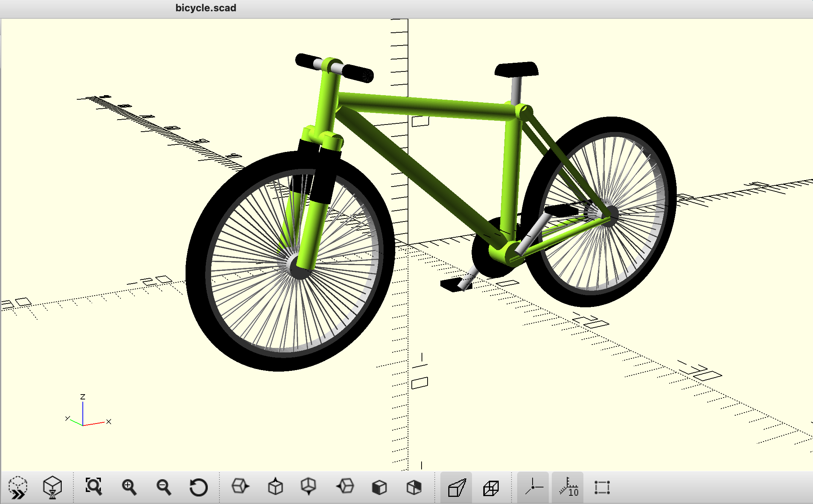
Task: Switch to Front view solid cube icon
Action: coord(379,487)
